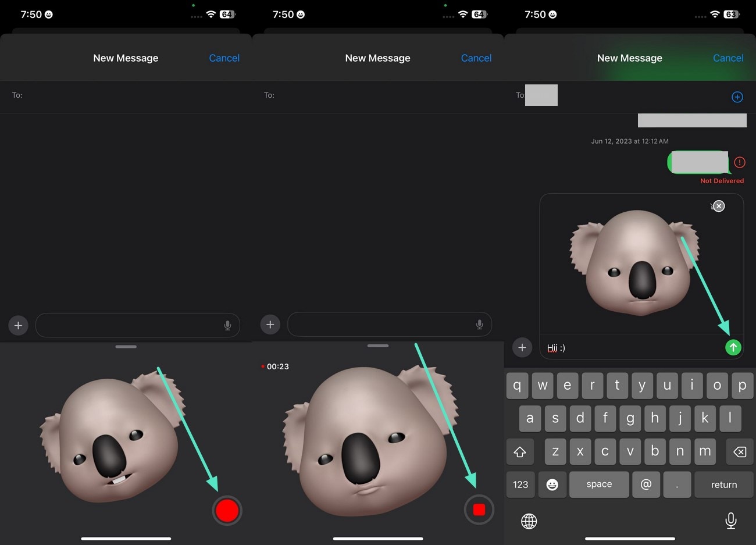Image resolution: width=756 pixels, height=545 pixels.
Task: Tap the globe keyboard switcher icon
Action: click(529, 521)
